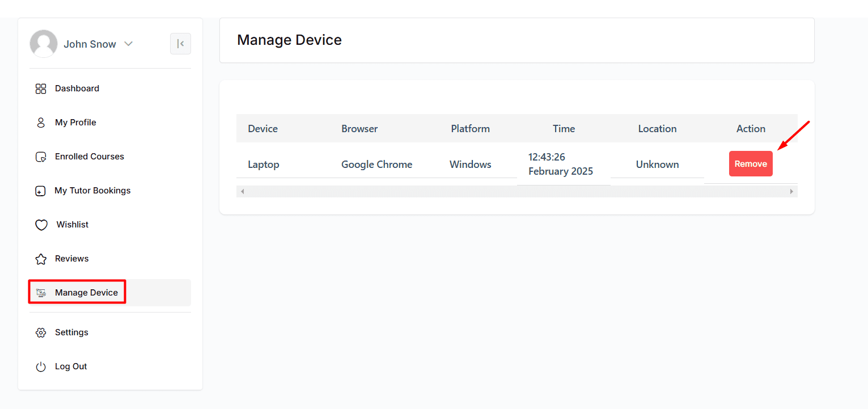The width and height of the screenshot is (868, 409).
Task: Open the Dashboard grid icon
Action: tap(40, 88)
